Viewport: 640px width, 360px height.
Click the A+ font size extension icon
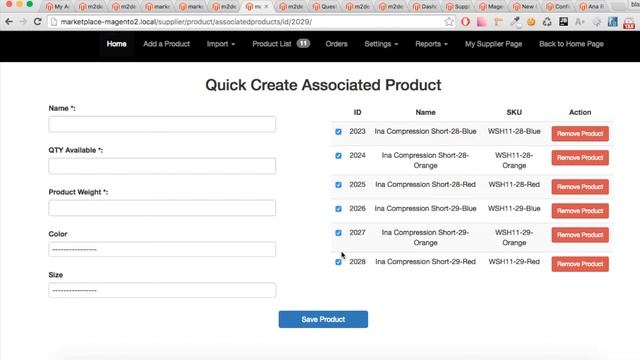click(580, 22)
